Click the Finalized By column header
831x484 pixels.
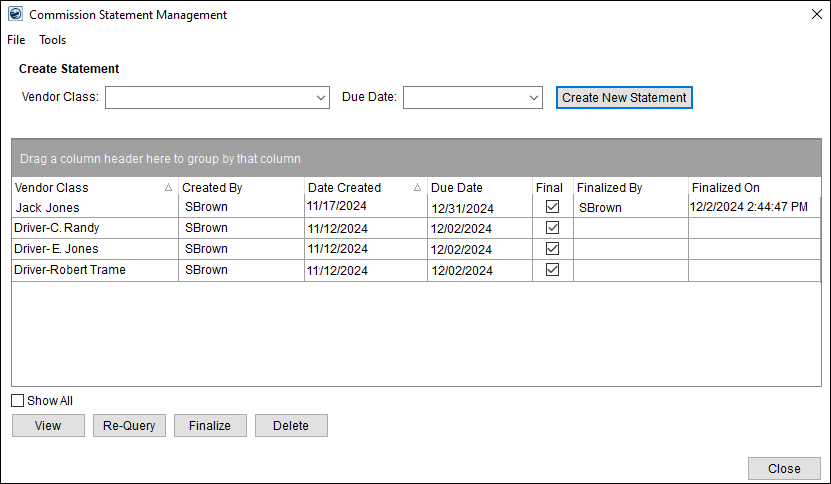[x=609, y=187]
